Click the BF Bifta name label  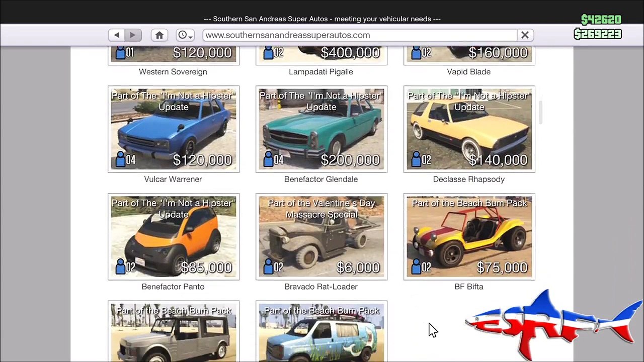pyautogui.click(x=469, y=287)
